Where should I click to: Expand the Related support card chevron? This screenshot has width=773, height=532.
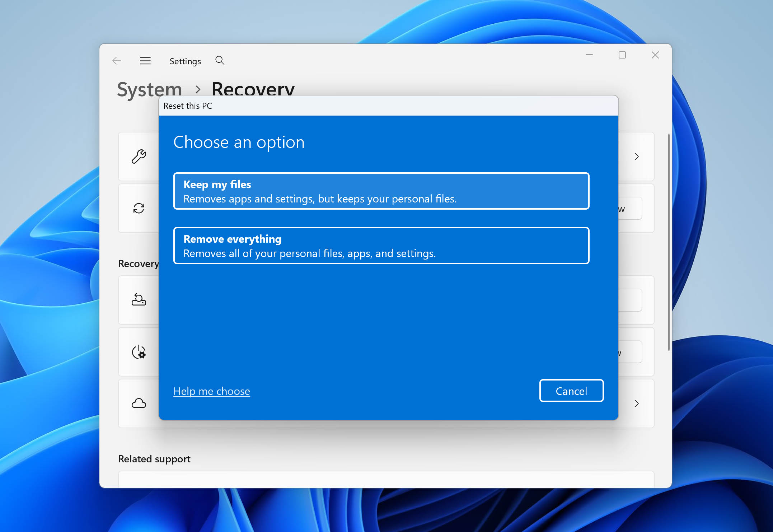(x=637, y=403)
